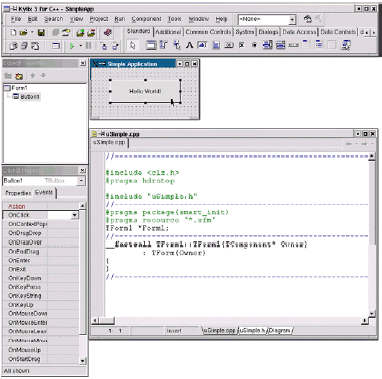The height and width of the screenshot is (379, 382).
Task: Click the Pause program icon
Action: coord(89,46)
